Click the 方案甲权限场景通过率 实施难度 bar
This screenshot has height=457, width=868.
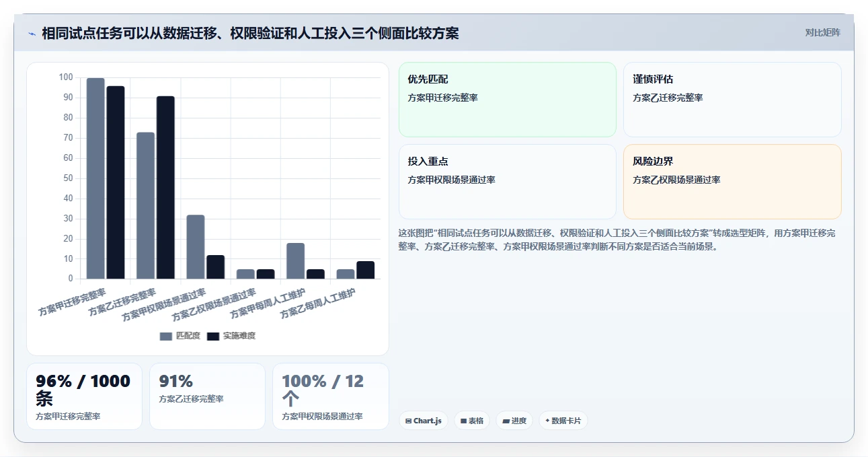(x=216, y=267)
